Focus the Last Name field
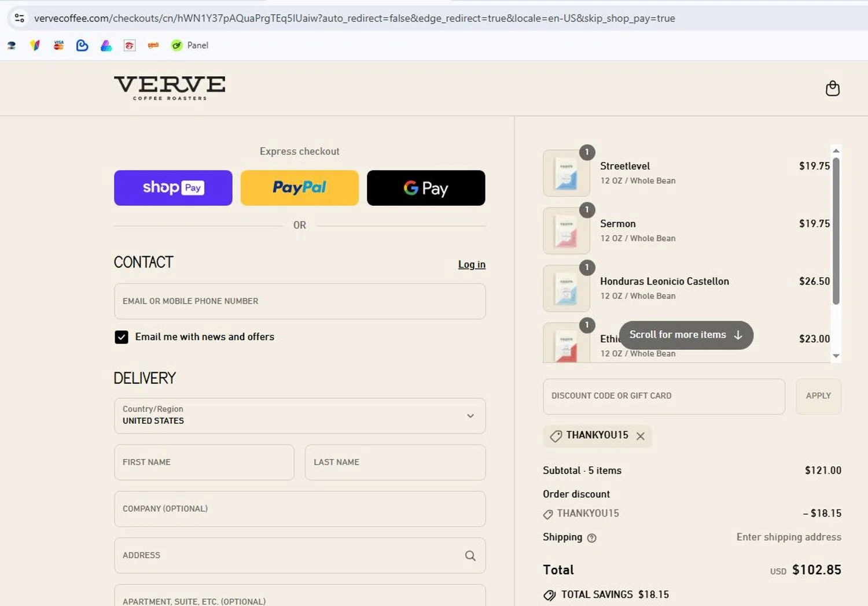Image resolution: width=868 pixels, height=606 pixels. (x=395, y=462)
